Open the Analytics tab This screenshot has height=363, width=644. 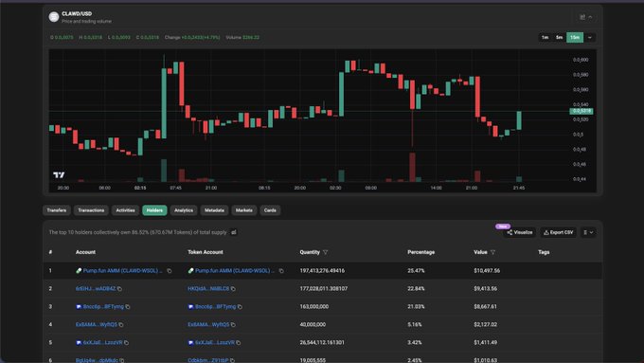(x=184, y=210)
